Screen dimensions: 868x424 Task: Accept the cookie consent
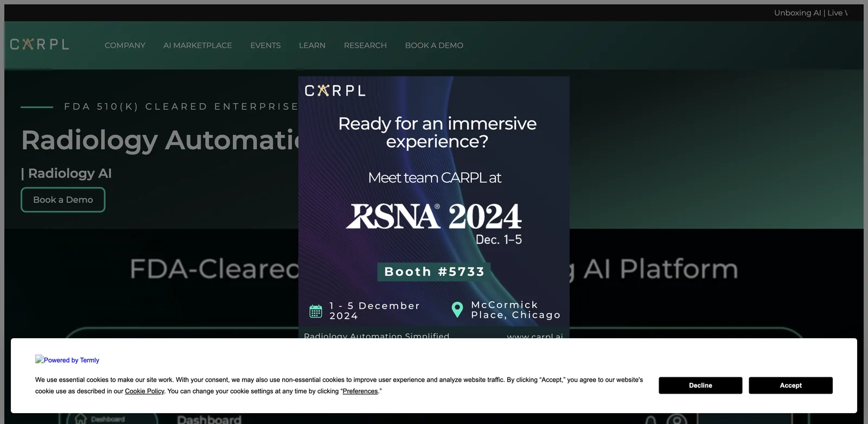[x=790, y=385]
